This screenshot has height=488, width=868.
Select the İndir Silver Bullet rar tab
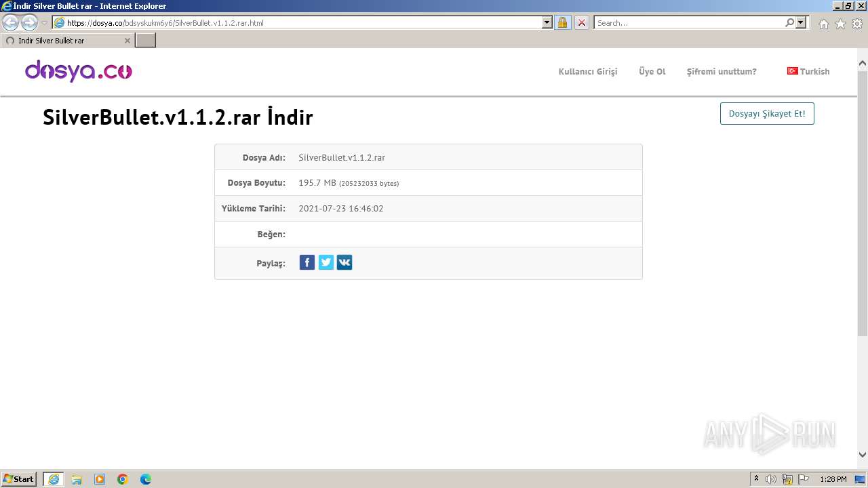coord(66,41)
